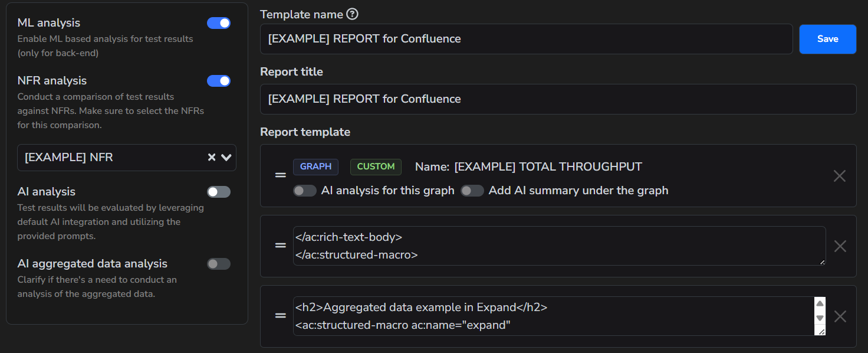The width and height of the screenshot is (868, 353).
Task: Remove the Aggregated data template block
Action: [840, 316]
